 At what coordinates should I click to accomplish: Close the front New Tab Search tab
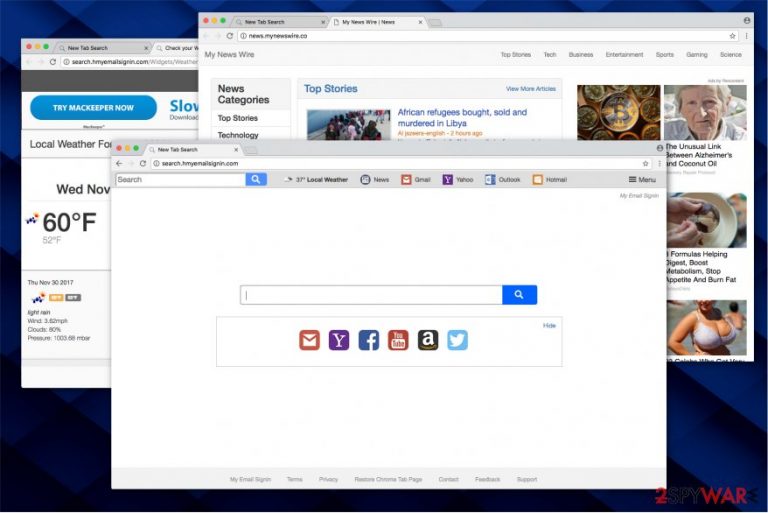pyautogui.click(x=236, y=149)
